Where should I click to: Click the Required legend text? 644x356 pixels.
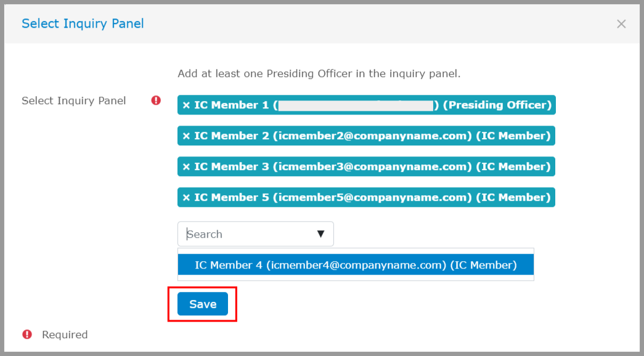point(65,334)
